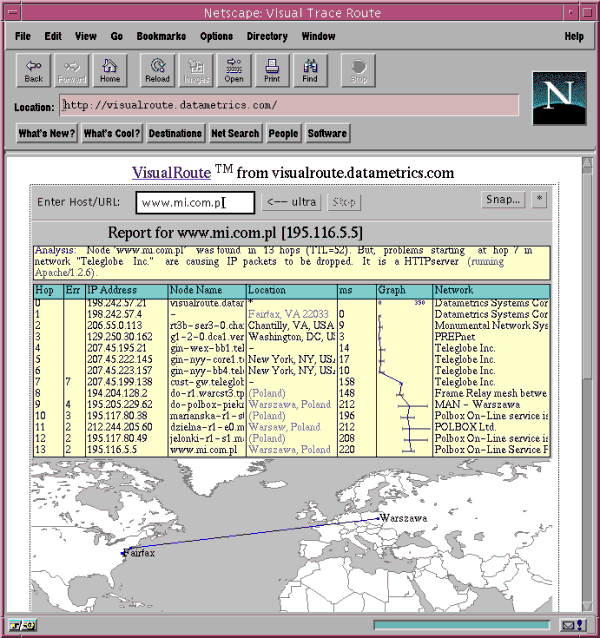Go to Home via toolbar icon
Image resolution: width=600 pixels, height=638 pixels.
pyautogui.click(x=110, y=71)
